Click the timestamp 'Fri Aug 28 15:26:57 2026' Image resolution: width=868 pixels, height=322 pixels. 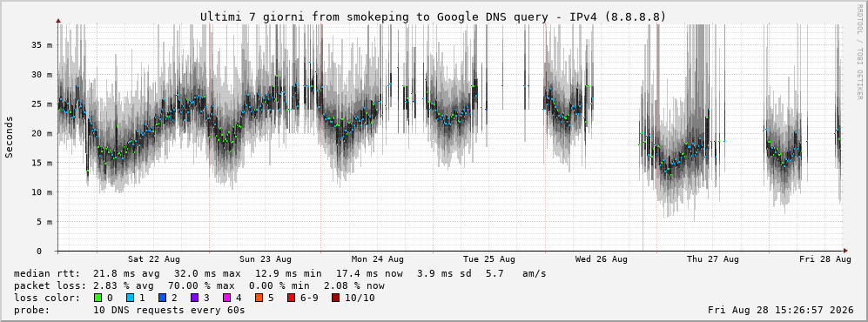[781, 311]
